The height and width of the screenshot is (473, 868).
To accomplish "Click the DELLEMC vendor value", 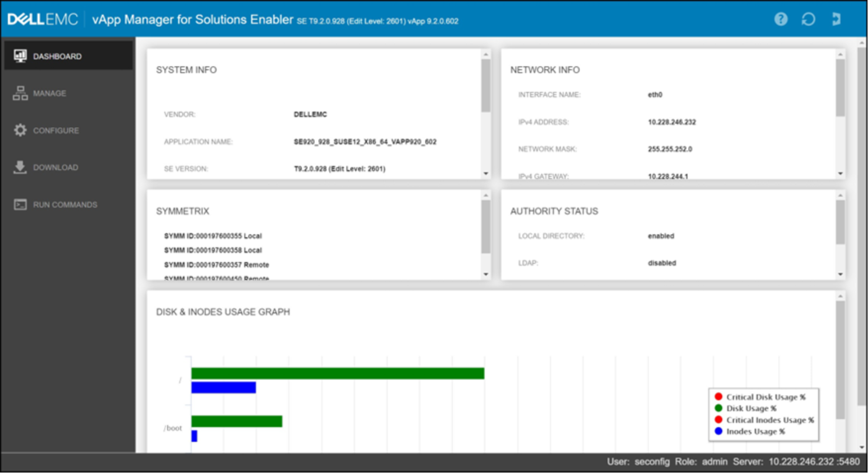I will [x=310, y=114].
